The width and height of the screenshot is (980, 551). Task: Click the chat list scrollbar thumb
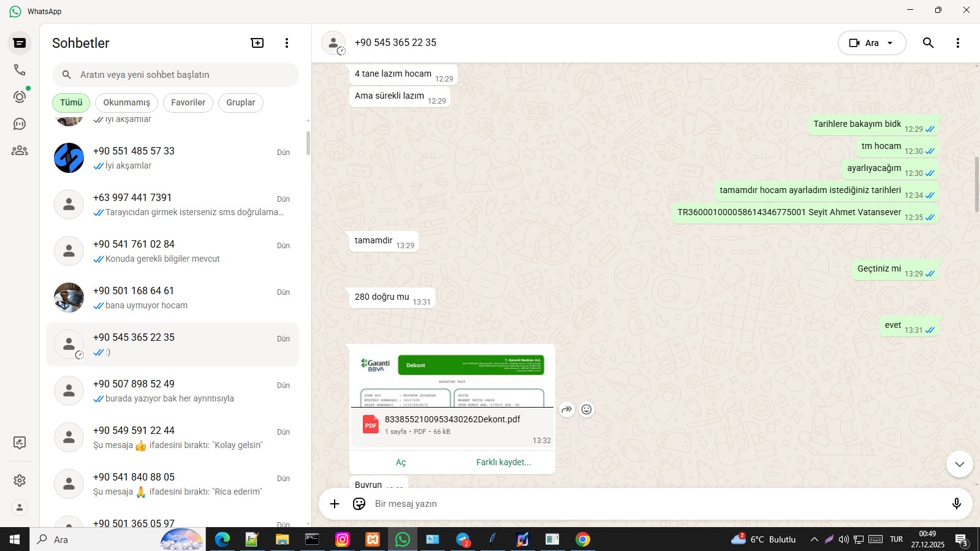pos(308,143)
